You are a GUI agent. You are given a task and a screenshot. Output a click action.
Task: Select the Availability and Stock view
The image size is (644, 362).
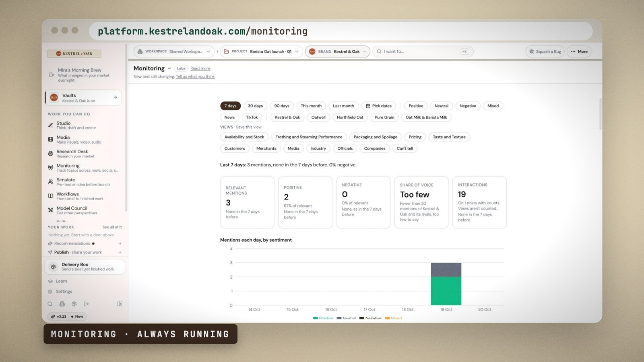coord(244,137)
